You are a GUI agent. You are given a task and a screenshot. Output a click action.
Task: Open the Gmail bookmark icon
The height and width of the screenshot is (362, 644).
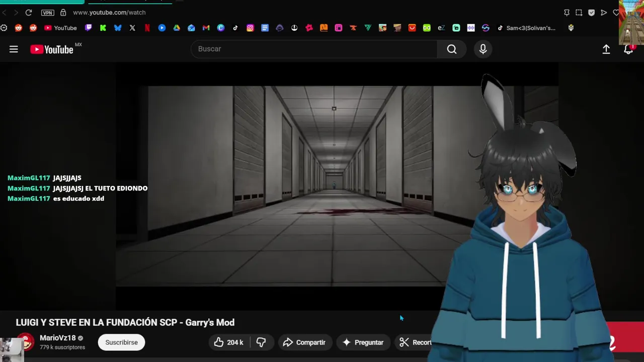(206, 28)
